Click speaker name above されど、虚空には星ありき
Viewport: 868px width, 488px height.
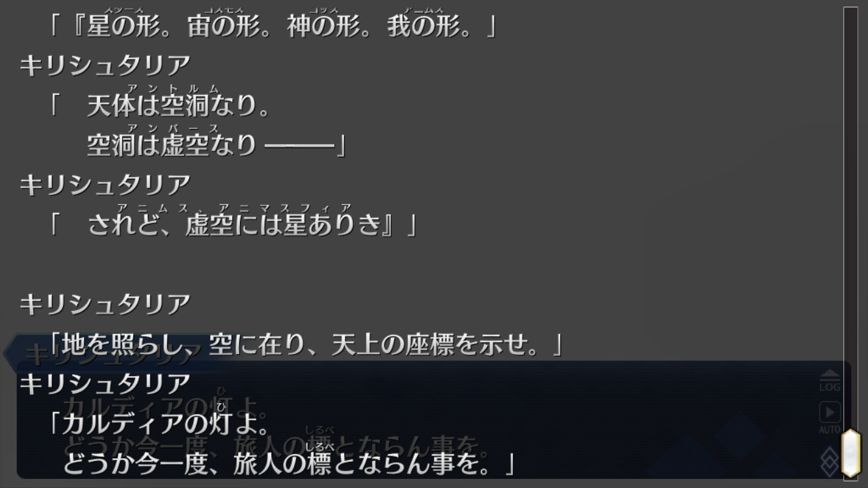coord(105,185)
